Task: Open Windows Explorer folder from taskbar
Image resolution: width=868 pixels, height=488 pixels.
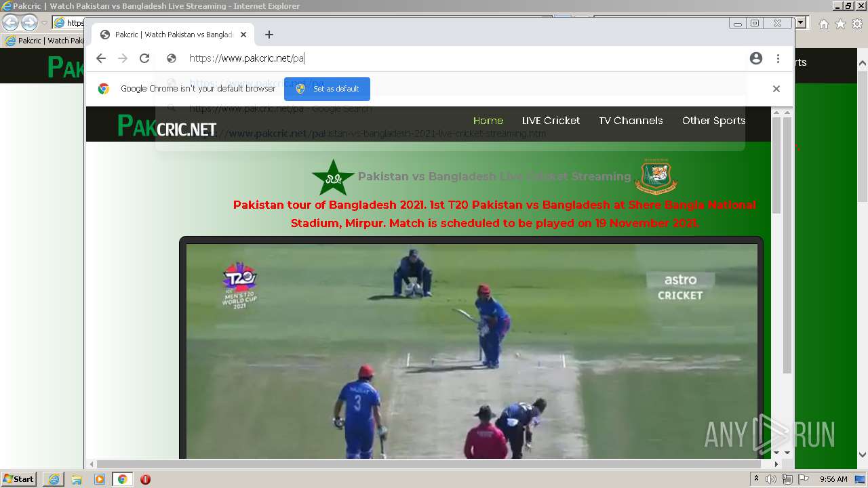Action: 77,479
